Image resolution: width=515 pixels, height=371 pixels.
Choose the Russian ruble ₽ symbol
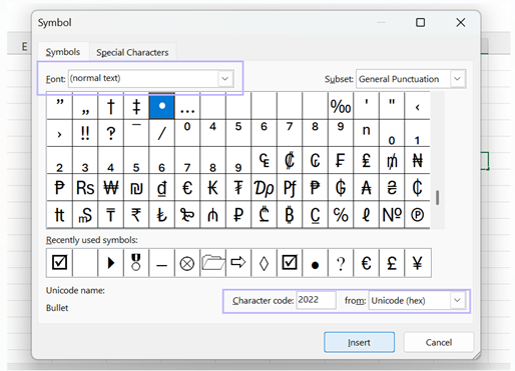coord(238,215)
